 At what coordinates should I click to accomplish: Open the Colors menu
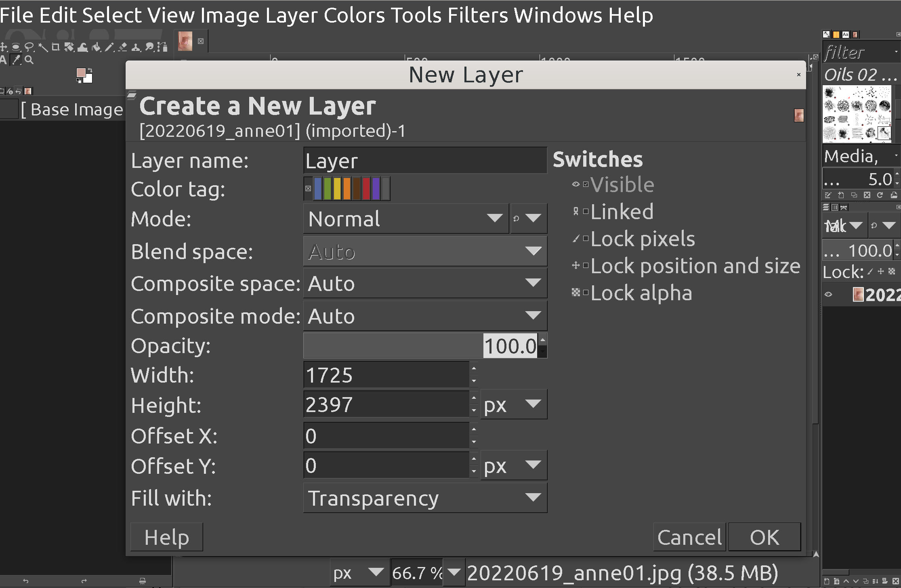point(354,15)
